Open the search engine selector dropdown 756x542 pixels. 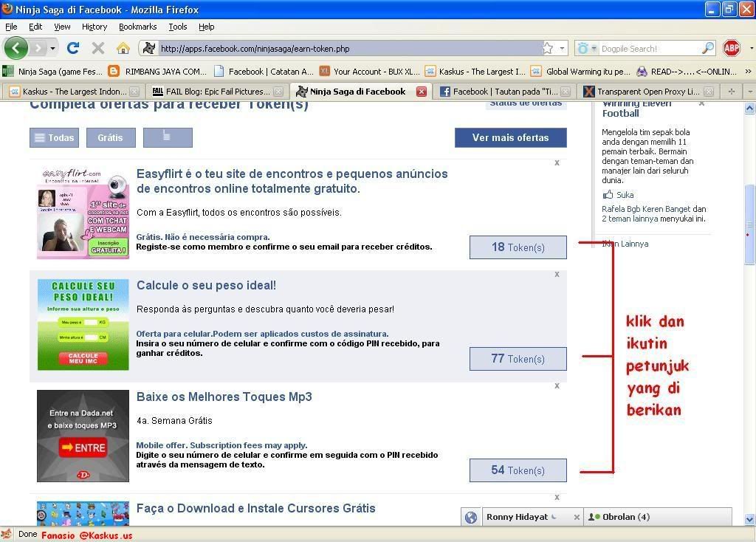[x=586, y=48]
